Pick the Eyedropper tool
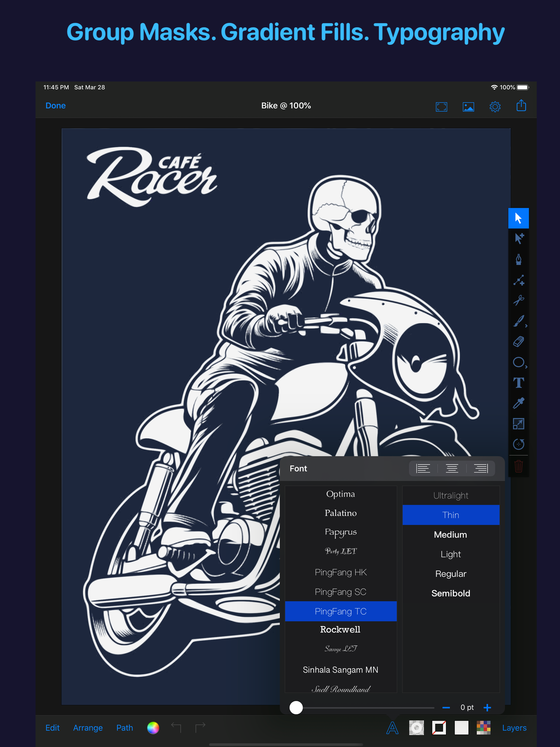 pyautogui.click(x=518, y=403)
